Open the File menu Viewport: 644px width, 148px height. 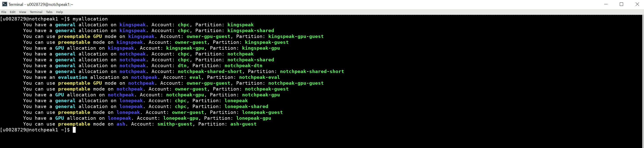(4, 12)
